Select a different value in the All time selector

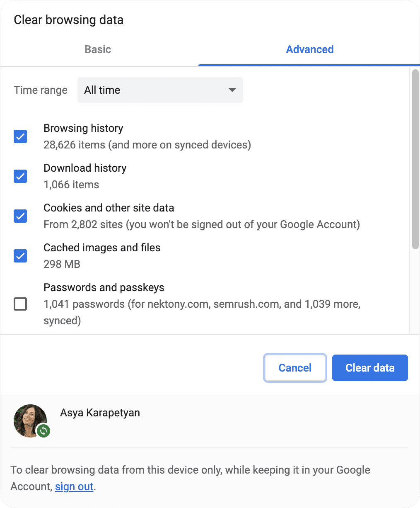coord(160,90)
